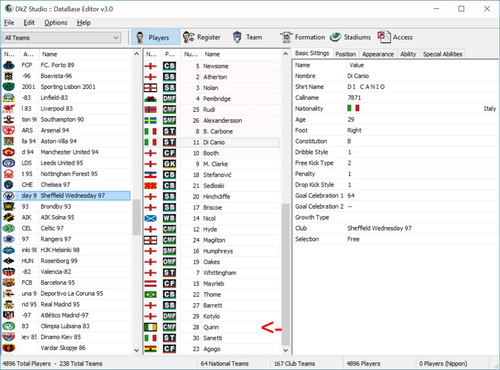Select player Sanetti
This screenshot has width=500, height=370.
pyautogui.click(x=212, y=338)
